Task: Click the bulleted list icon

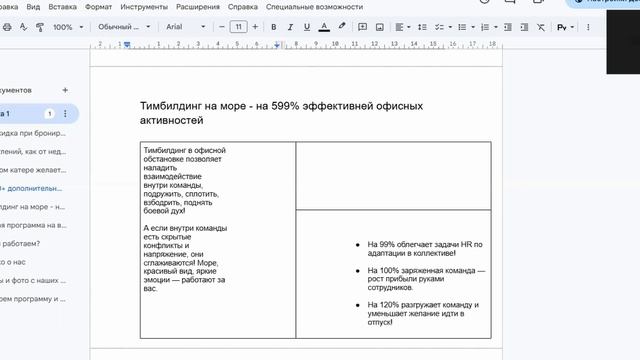Action: pos(462,27)
